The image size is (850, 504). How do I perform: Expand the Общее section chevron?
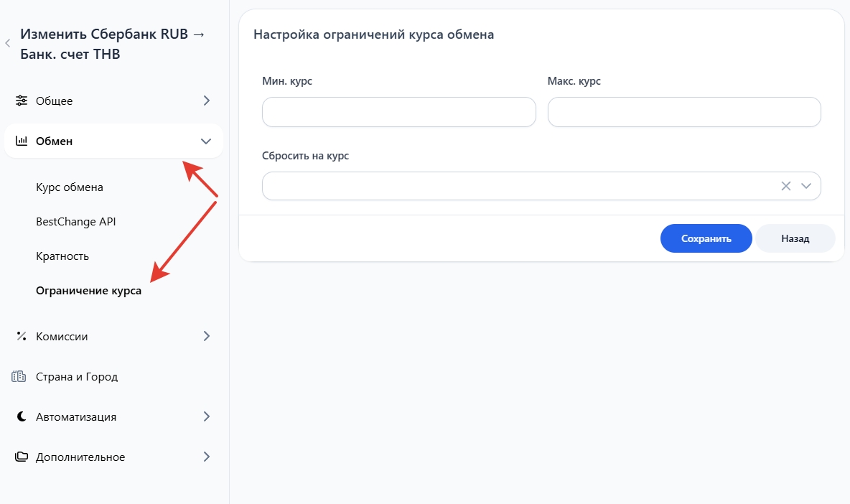[x=207, y=101]
